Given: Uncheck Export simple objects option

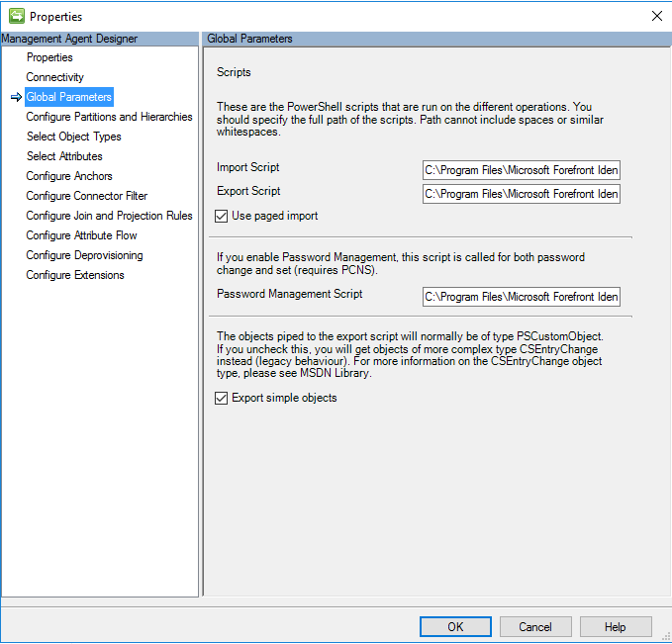Looking at the screenshot, I should [223, 398].
